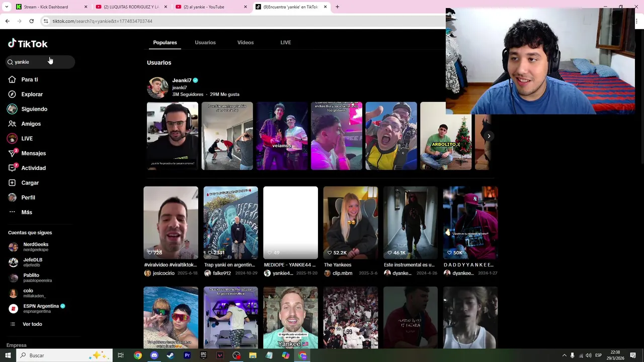
Task: Click the yankie search field
Action: [40, 62]
